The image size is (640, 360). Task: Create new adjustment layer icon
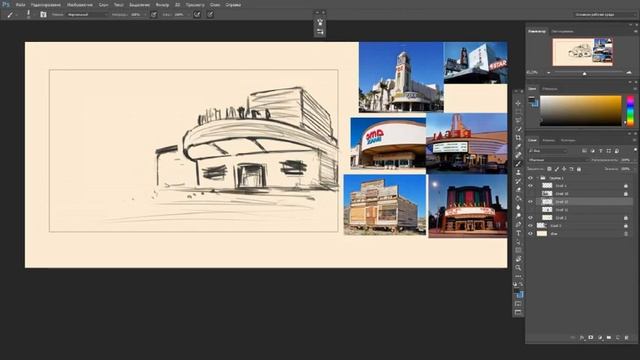coord(600,338)
